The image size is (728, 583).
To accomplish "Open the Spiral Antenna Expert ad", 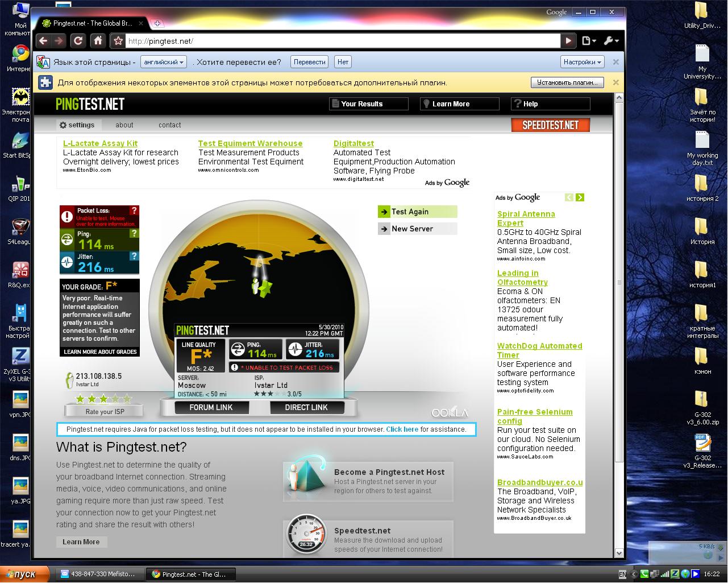I will click(526, 218).
